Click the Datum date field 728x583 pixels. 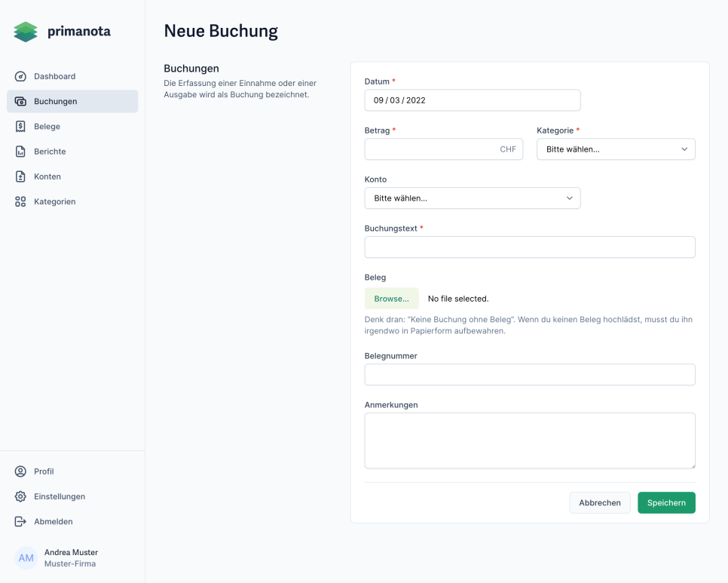click(473, 100)
